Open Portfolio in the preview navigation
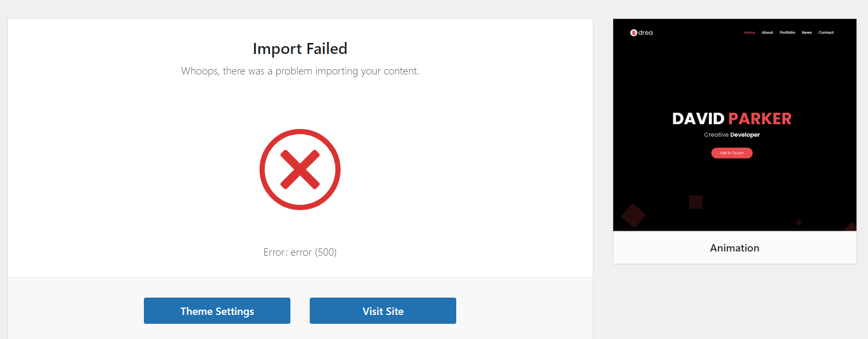The width and height of the screenshot is (868, 339). tap(787, 32)
